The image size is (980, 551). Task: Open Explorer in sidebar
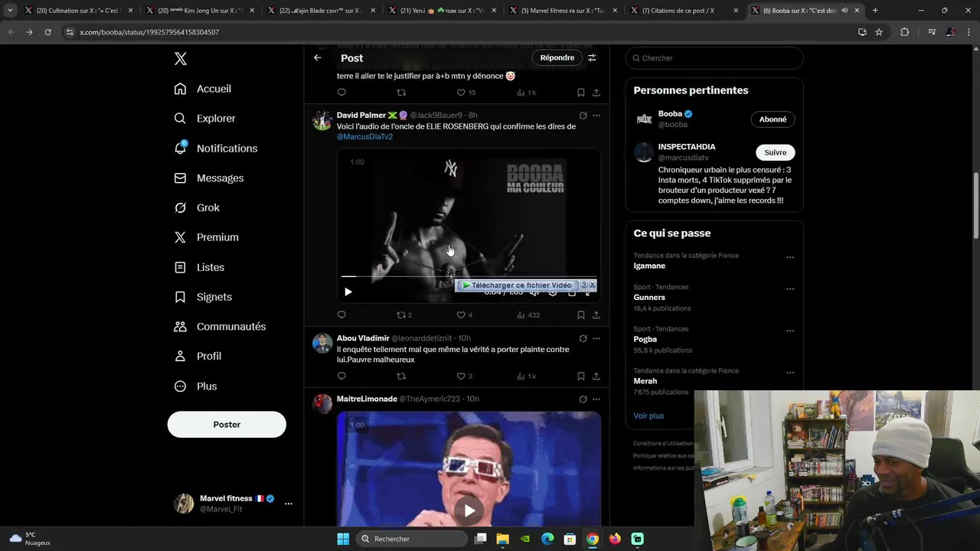coord(205,119)
